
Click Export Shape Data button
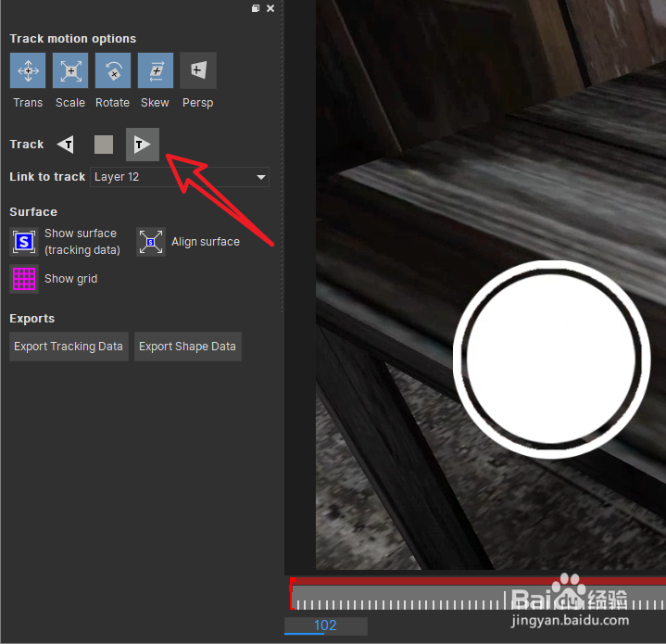point(188,347)
